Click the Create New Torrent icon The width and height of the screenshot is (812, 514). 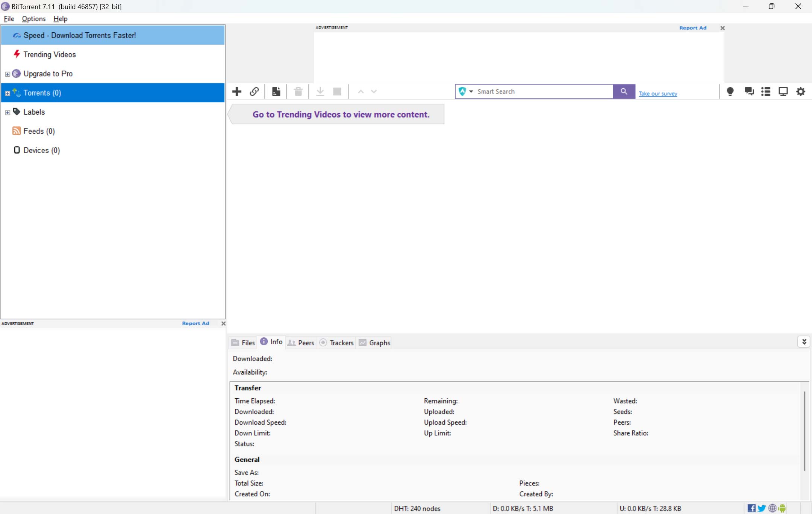pos(276,92)
